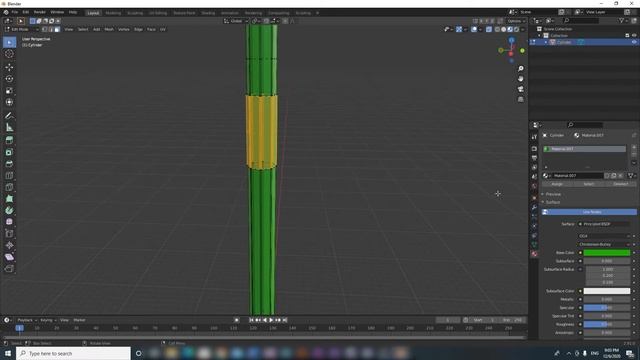Open the GGX distribution dropdown

[x=604, y=236]
